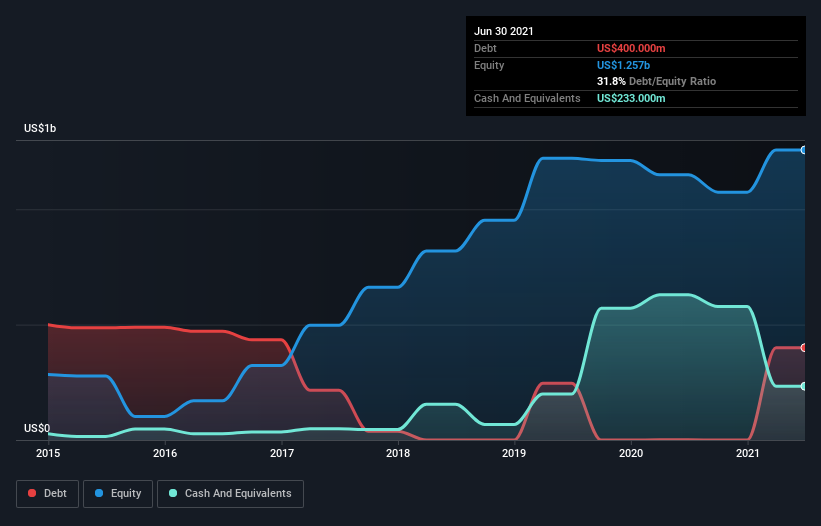Select the Debt end-point marker on chart
This screenshot has height=526, width=821.
click(804, 348)
